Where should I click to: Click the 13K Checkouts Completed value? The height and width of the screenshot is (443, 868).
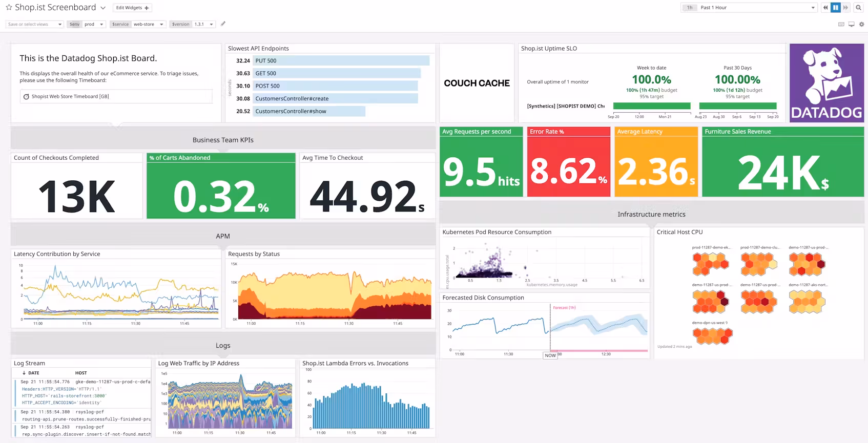tap(77, 196)
